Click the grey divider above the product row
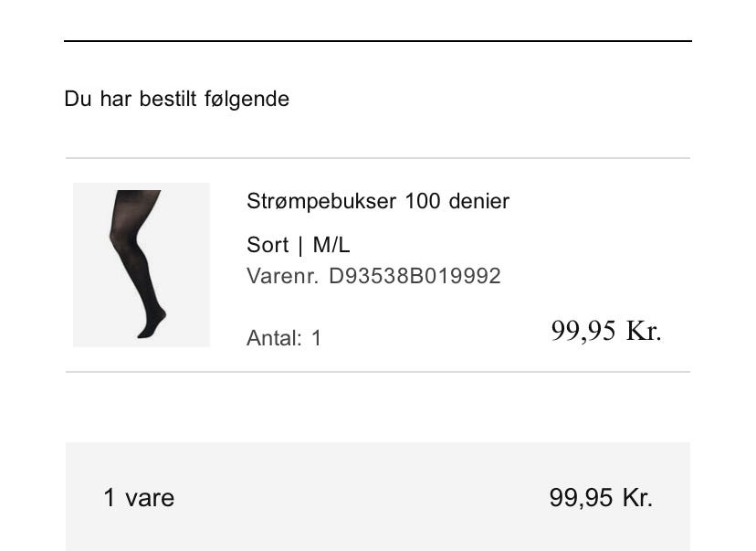Image resolution: width=756 pixels, height=551 pixels. [x=378, y=158]
